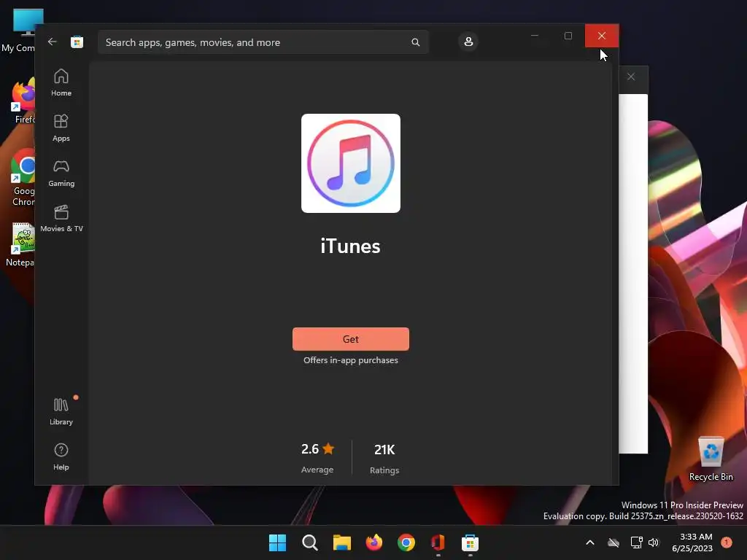Click 'Offers in-app purchases' text

click(x=351, y=360)
